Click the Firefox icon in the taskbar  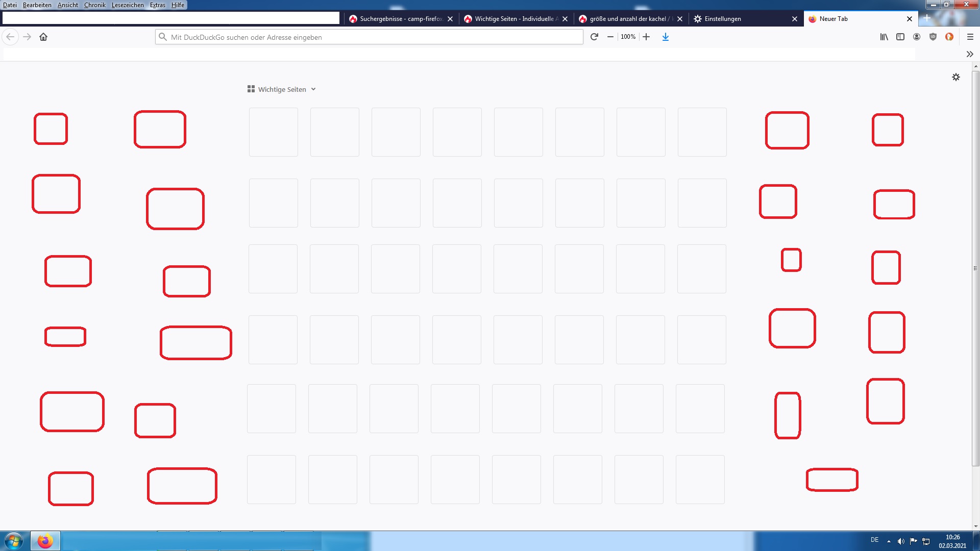[x=45, y=541]
